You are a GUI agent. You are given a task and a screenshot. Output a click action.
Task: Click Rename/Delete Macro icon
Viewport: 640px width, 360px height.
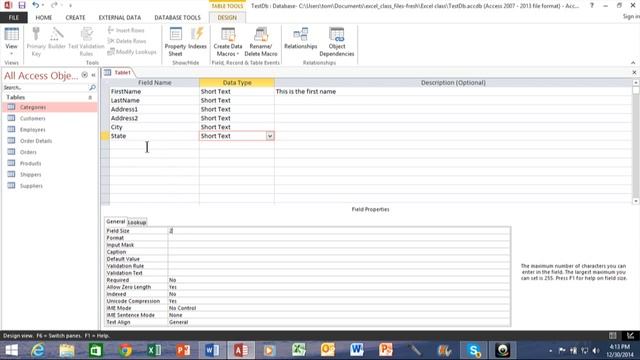click(261, 42)
